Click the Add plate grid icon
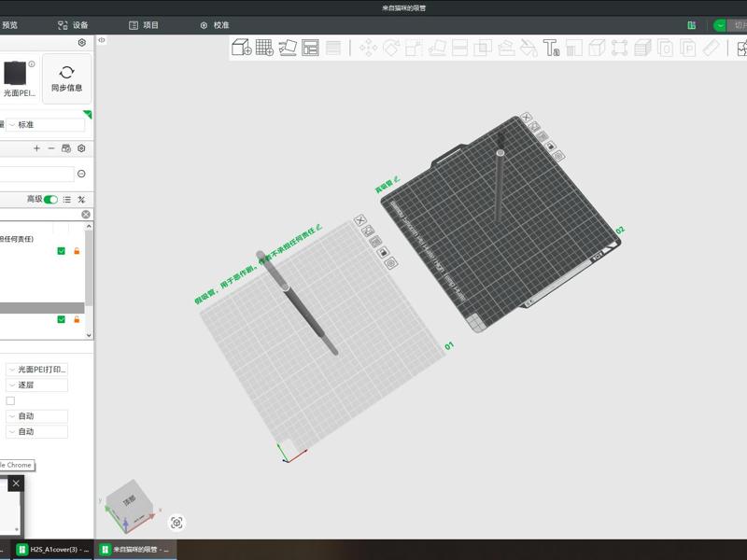 (x=264, y=48)
